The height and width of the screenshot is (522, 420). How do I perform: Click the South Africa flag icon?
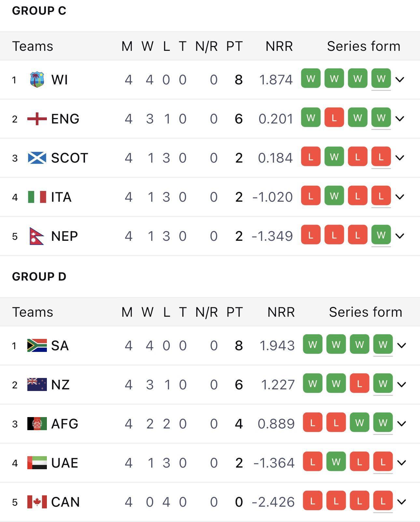[x=37, y=345]
